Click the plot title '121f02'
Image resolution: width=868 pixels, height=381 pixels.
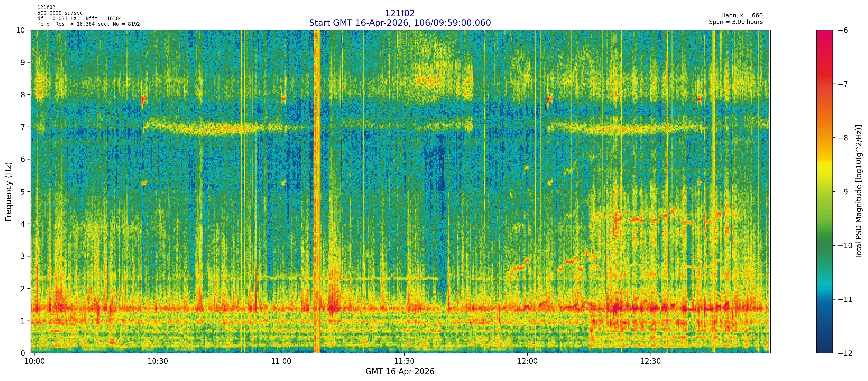pos(400,13)
